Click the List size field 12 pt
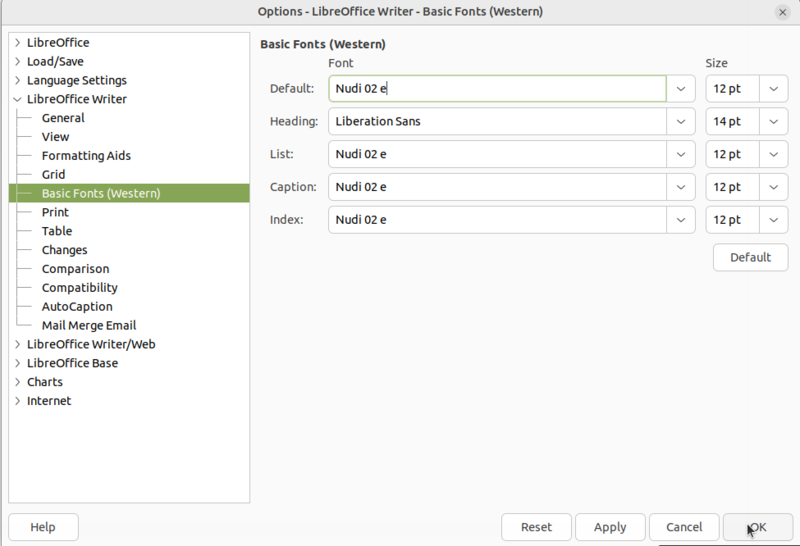The image size is (800, 546). 733,154
